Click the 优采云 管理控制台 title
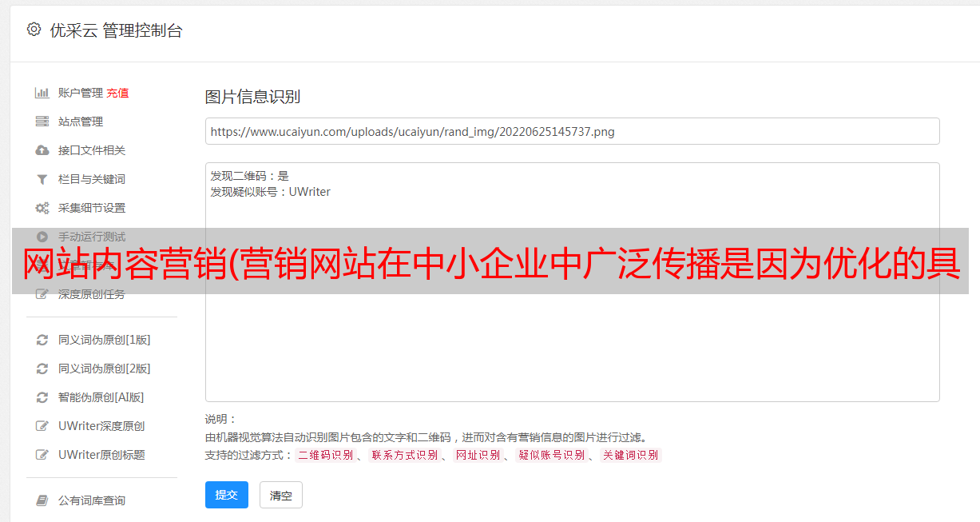980x522 pixels. (x=116, y=30)
